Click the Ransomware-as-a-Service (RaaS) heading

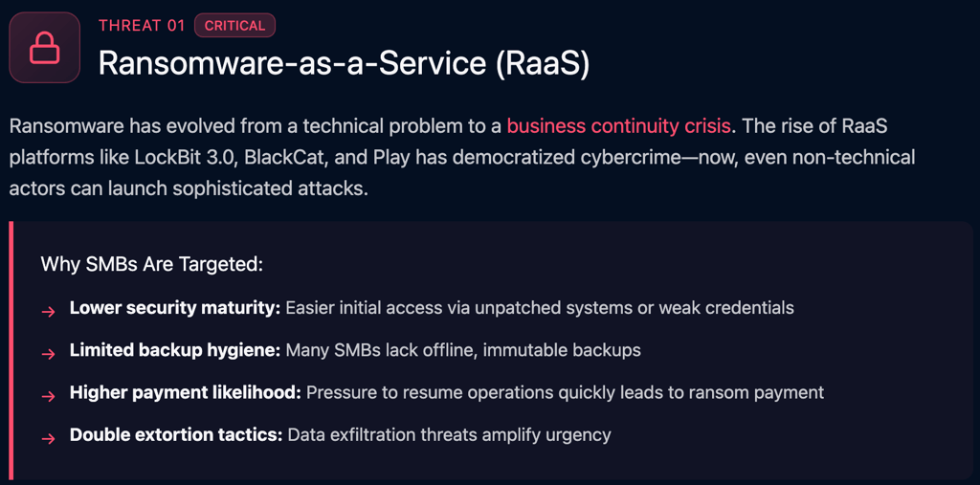tap(344, 62)
